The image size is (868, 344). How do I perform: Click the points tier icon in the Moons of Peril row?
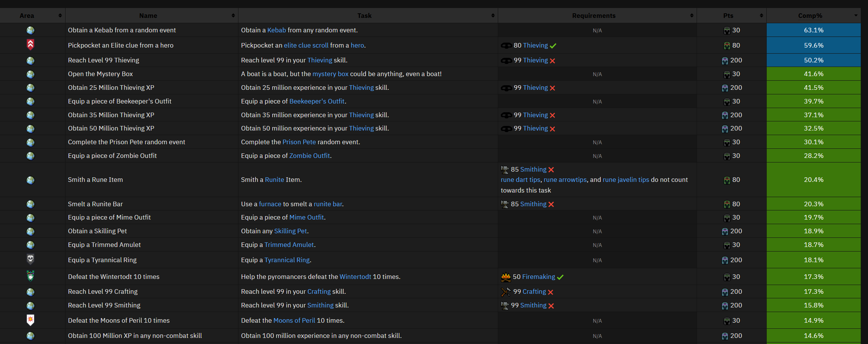(727, 321)
